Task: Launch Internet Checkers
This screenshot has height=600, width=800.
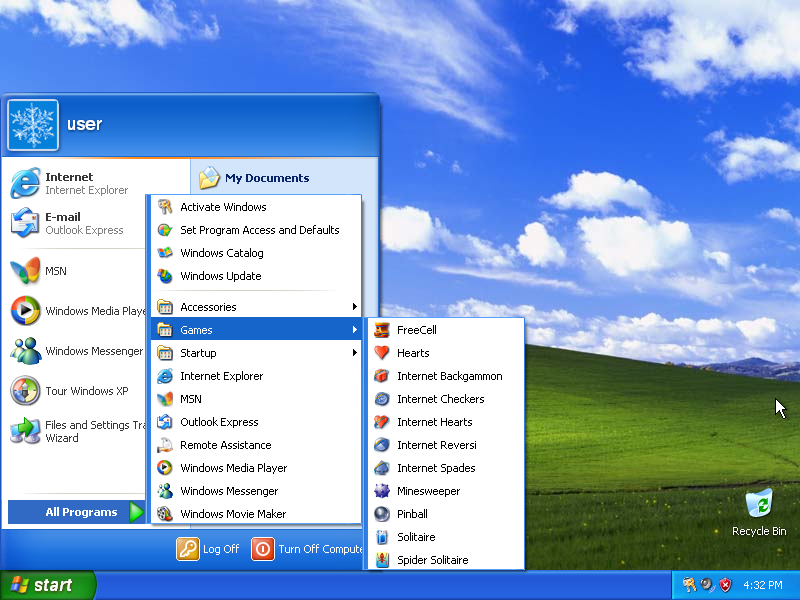Action: tap(440, 399)
